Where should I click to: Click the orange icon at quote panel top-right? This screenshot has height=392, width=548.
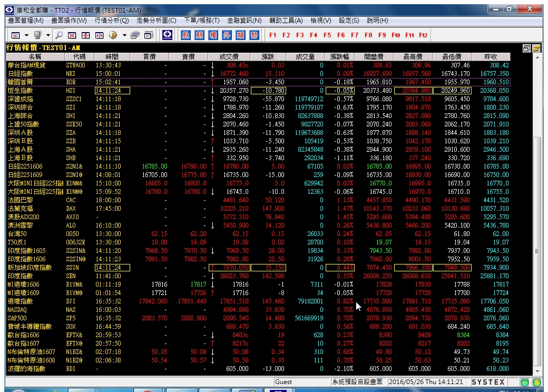click(x=536, y=48)
